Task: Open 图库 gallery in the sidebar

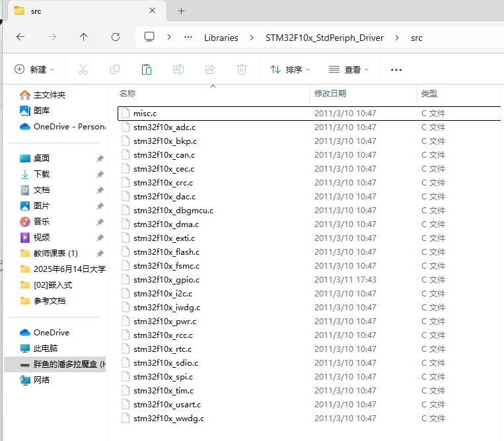Action: tap(35, 111)
